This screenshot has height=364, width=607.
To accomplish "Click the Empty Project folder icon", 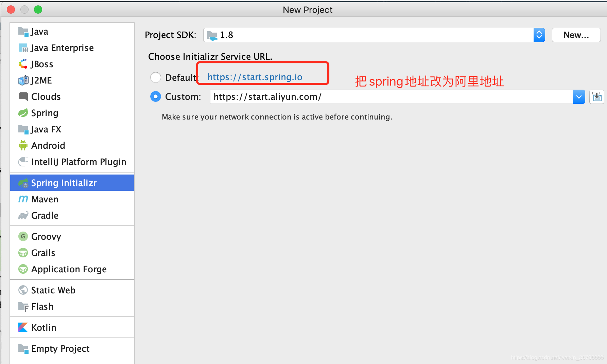I will 23,349.
